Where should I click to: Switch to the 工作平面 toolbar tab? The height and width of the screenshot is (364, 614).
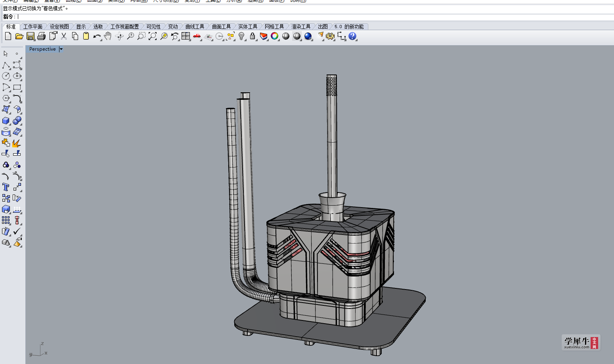pyautogui.click(x=33, y=27)
